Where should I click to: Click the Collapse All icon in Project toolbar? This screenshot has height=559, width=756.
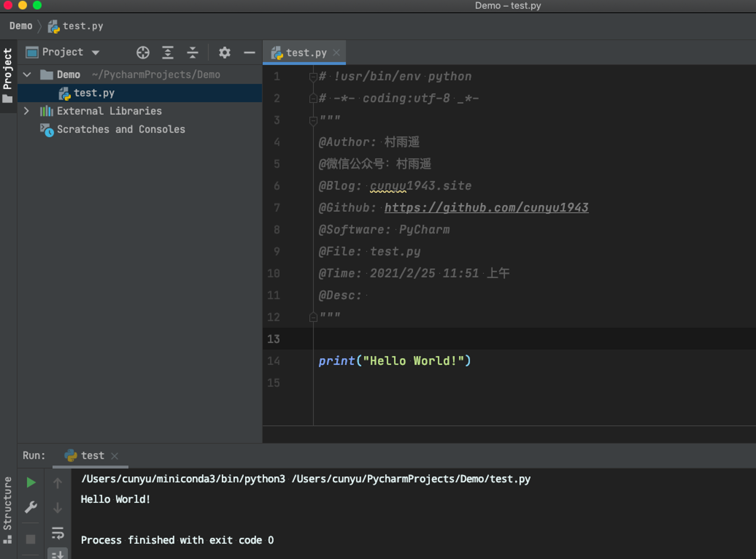[x=193, y=53]
